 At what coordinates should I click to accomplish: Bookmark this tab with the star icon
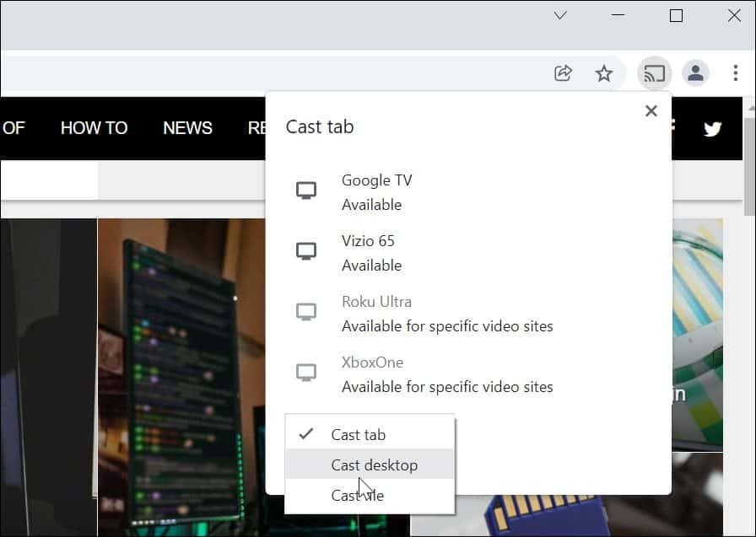point(603,73)
